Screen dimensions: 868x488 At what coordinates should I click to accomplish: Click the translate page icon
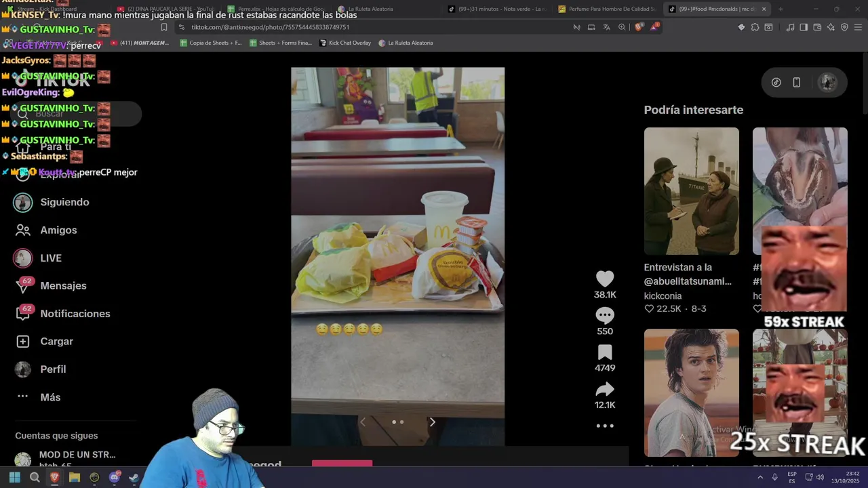606,27
